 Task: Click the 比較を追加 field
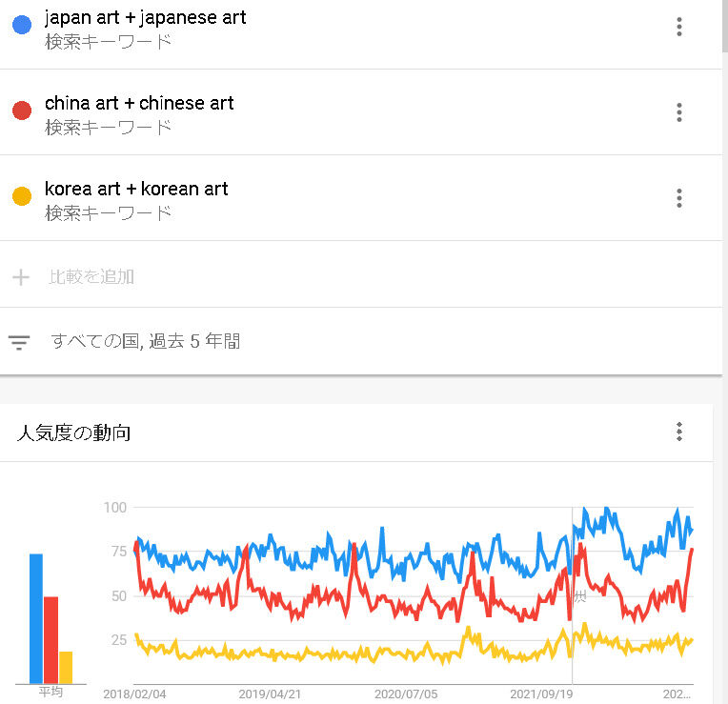91,277
